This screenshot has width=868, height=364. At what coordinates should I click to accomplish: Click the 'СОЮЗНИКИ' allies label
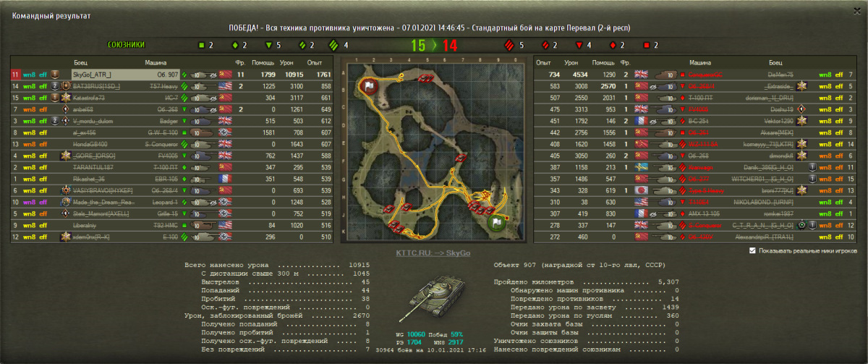pos(125,45)
